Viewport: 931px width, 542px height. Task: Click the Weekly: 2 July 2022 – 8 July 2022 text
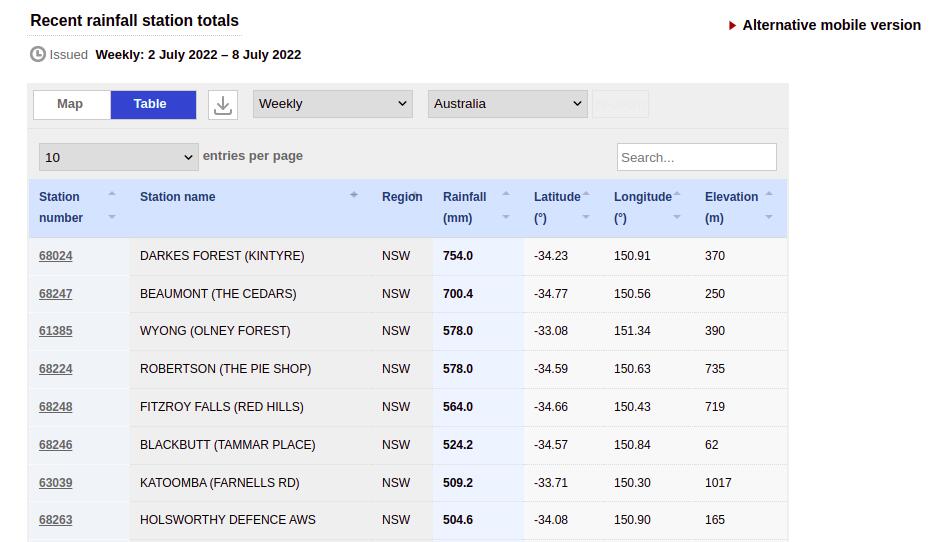click(198, 55)
